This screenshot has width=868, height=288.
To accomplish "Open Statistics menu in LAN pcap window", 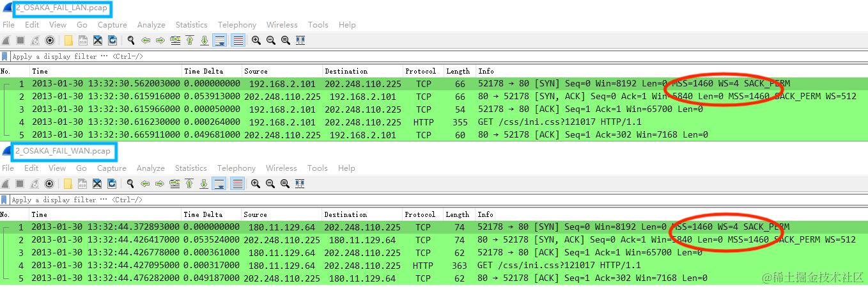I will pos(192,25).
